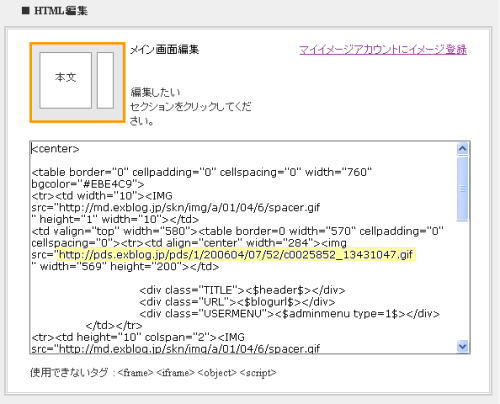Screen dimensions: 500x404
Task: Select the 本文 section in the layout thumbnail
Action: [65, 80]
